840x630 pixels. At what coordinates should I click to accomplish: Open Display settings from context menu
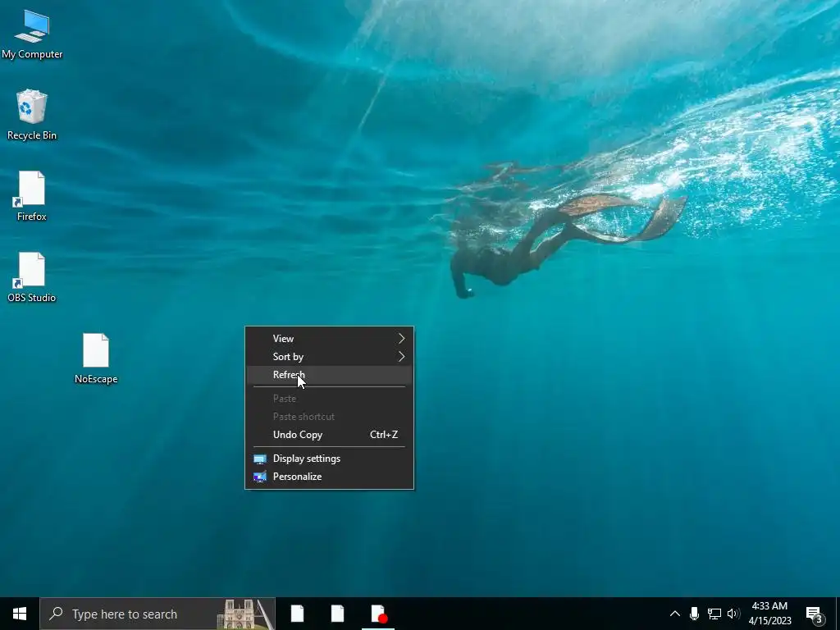pyautogui.click(x=329, y=459)
